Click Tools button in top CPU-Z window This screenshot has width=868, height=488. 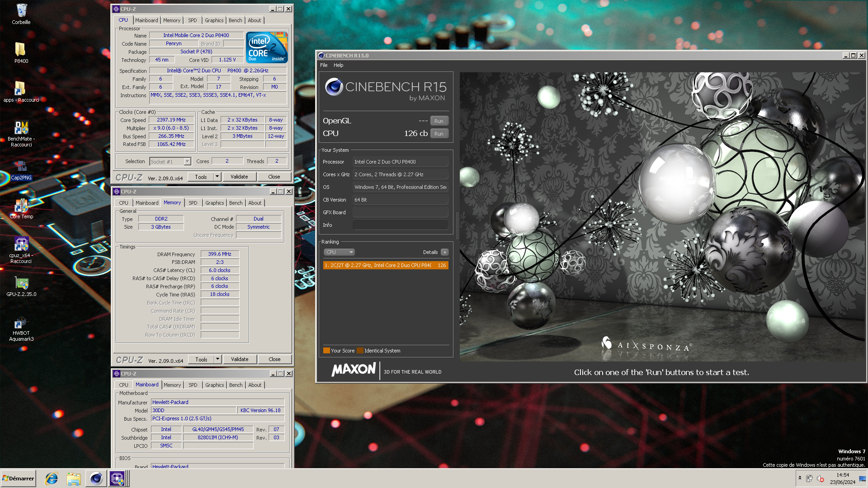click(201, 177)
